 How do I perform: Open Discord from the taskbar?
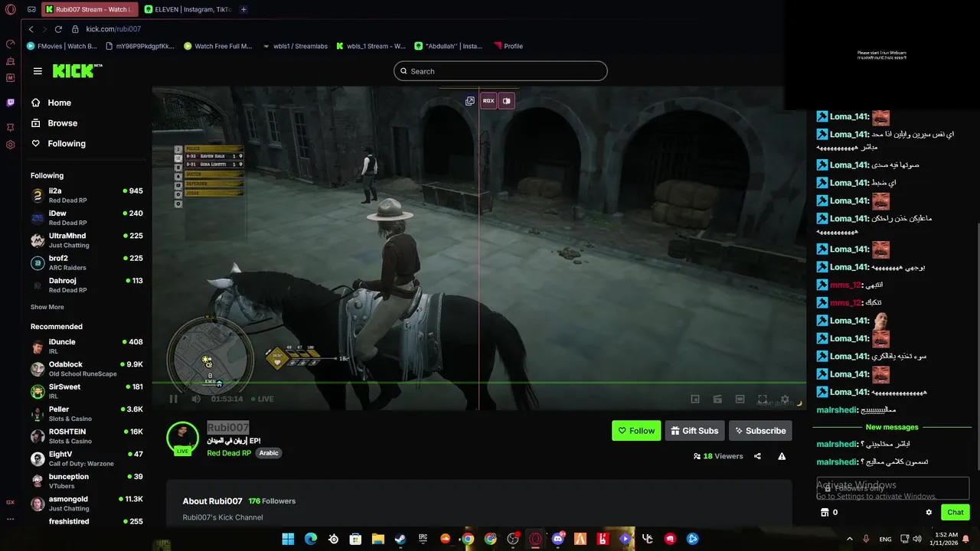(x=558, y=539)
